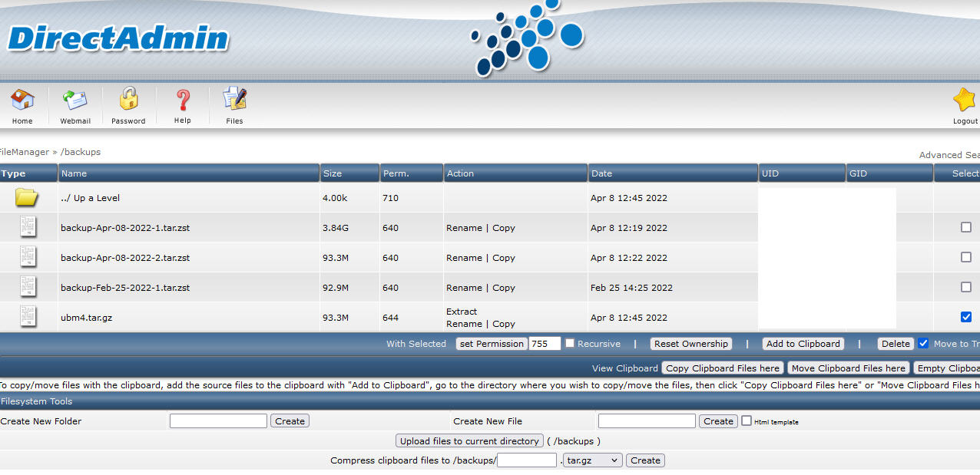Click Create button for new file
Screen dimensions: 980x475
[x=719, y=421]
